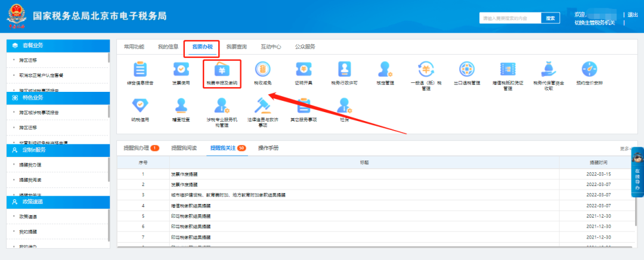Open the 税费申报及缴纳 wallet icon
The height and width of the screenshot is (260, 644).
222,69
